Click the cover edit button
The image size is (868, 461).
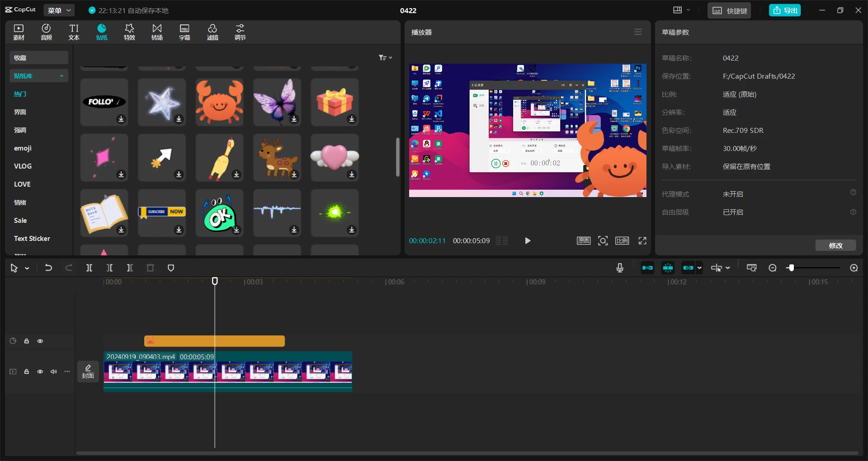point(88,372)
